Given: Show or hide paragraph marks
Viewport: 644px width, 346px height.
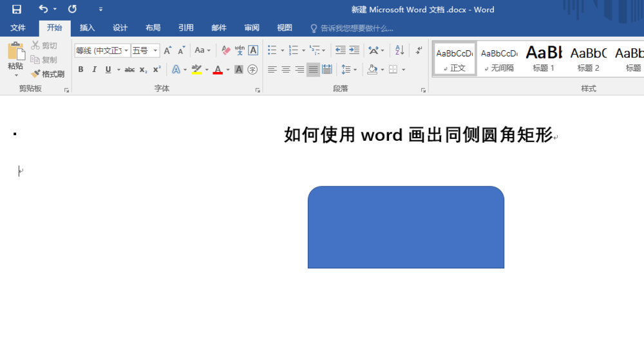Looking at the screenshot, I should [419, 50].
